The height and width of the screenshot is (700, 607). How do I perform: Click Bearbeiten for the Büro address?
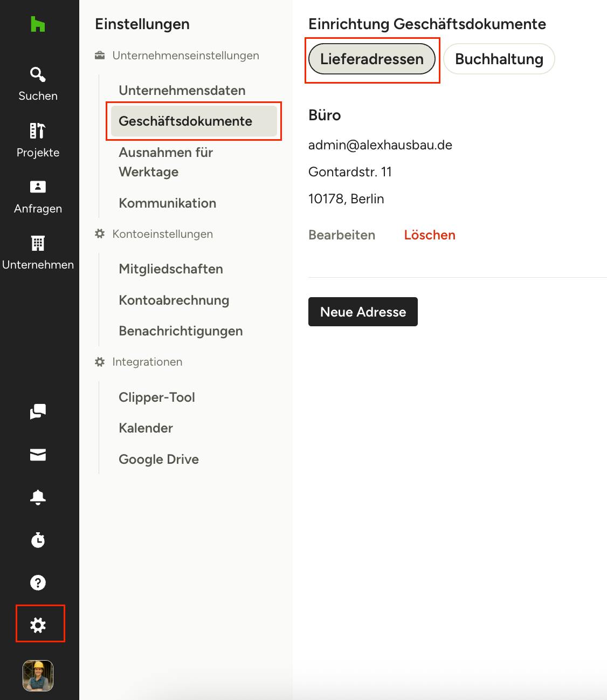342,235
